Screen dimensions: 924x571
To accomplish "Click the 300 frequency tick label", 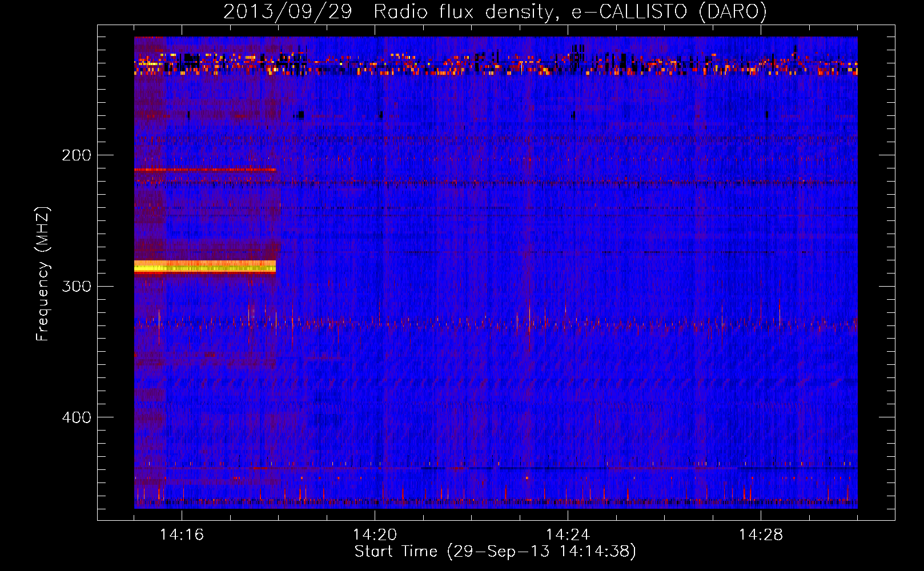I will click(77, 286).
